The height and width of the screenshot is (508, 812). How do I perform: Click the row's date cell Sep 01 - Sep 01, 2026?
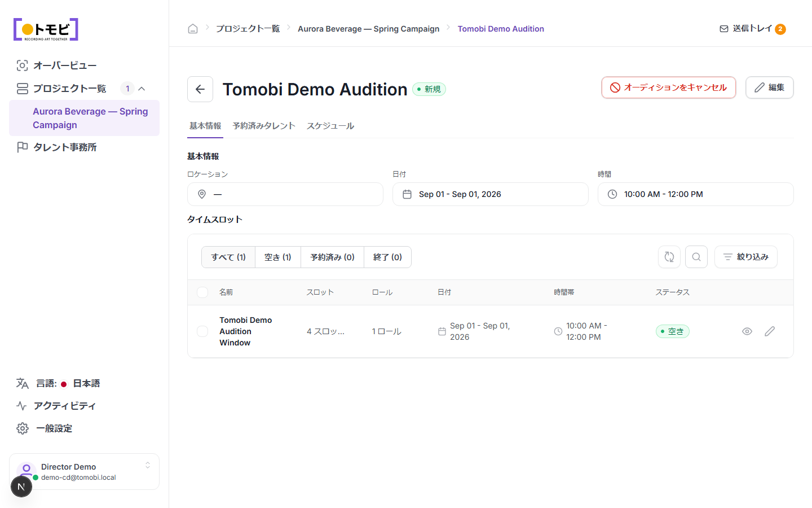click(480, 331)
